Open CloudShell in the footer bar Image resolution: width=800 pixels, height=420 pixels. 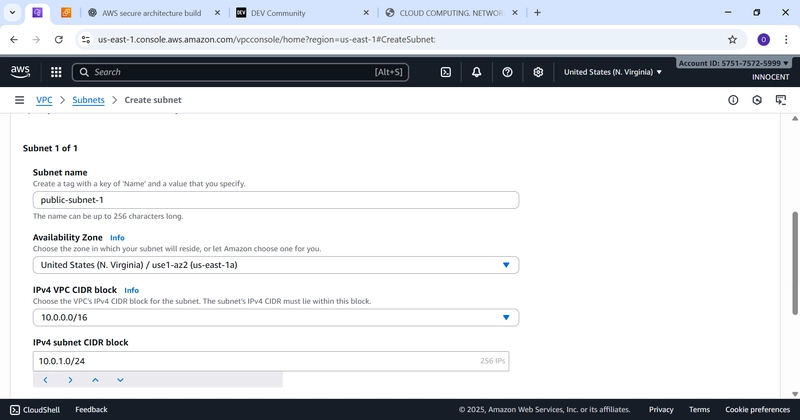tap(34, 409)
